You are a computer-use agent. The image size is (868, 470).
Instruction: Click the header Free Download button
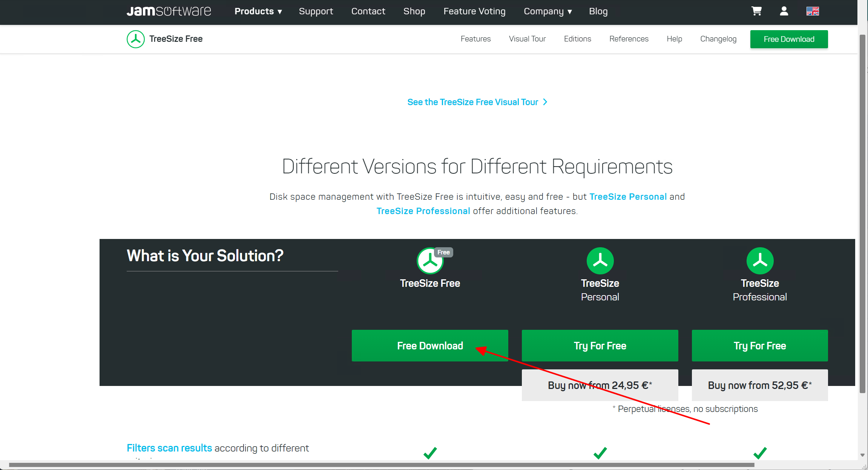[789, 39]
